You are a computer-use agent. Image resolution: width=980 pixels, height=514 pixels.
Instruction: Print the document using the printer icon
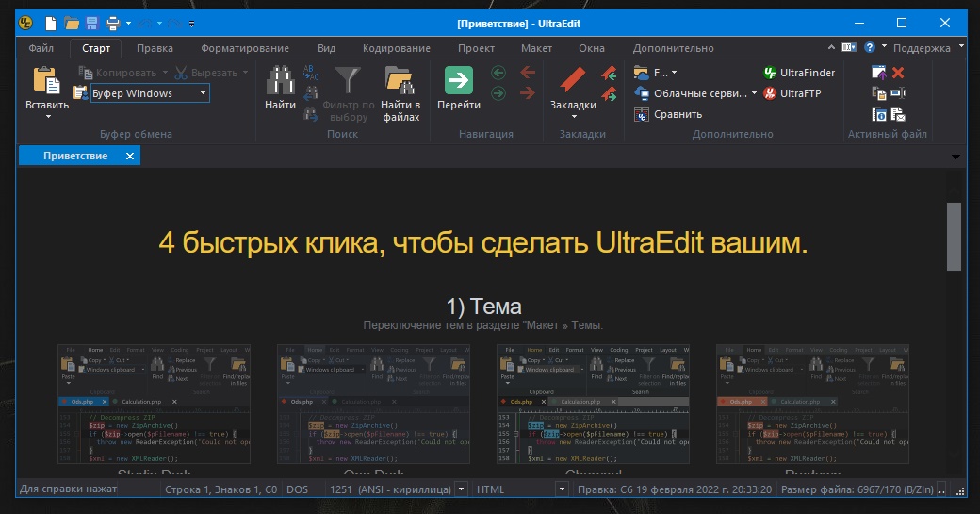click(113, 24)
